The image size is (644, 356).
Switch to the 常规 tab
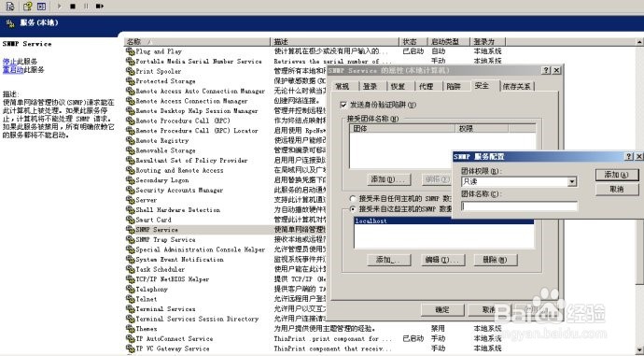click(x=343, y=86)
